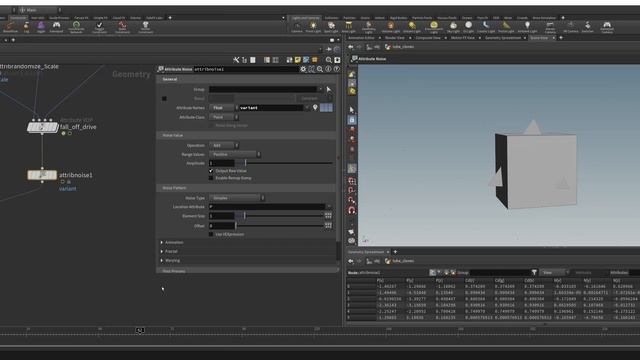This screenshot has height=360, width=640.
Task: Click the parameter pane help icon
Action: click(336, 69)
